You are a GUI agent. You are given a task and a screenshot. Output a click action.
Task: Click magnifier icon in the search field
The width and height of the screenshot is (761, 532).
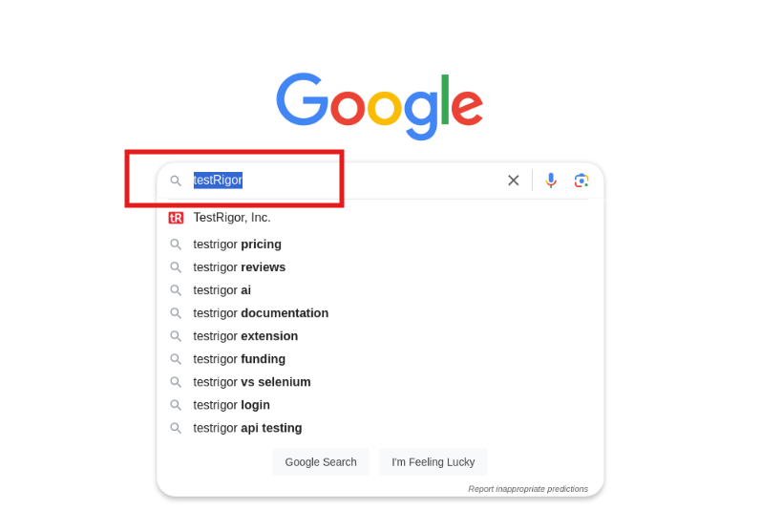[176, 181]
